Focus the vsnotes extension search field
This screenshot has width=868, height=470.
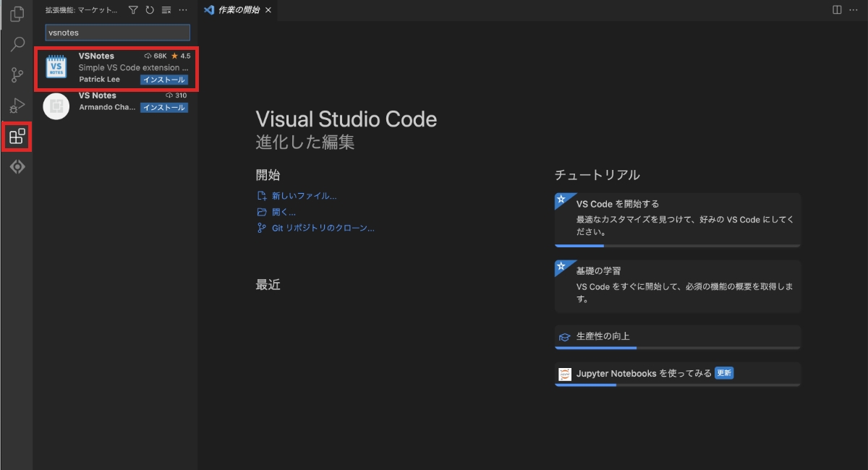click(118, 33)
